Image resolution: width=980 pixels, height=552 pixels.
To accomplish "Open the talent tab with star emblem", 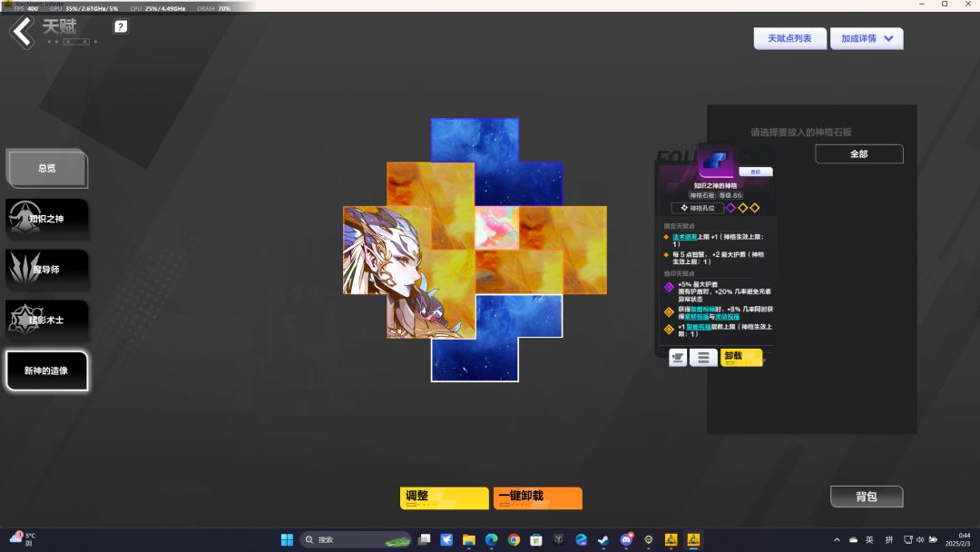I will tap(47, 320).
